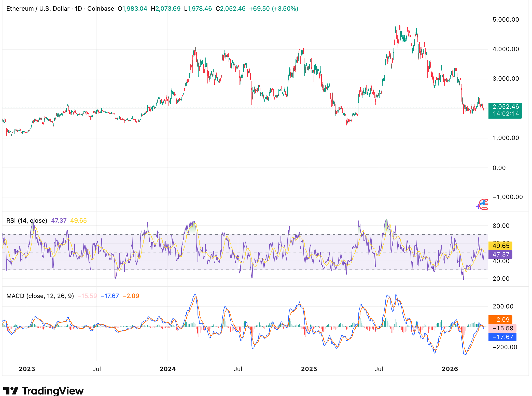Click the TradingView logo
Viewport: 532px width, 396px height.
pyautogui.click(x=43, y=390)
